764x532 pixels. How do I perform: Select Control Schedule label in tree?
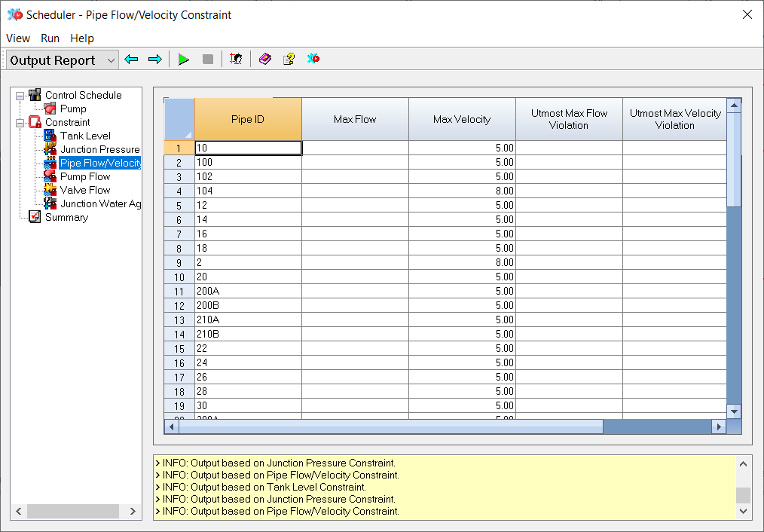pos(84,95)
